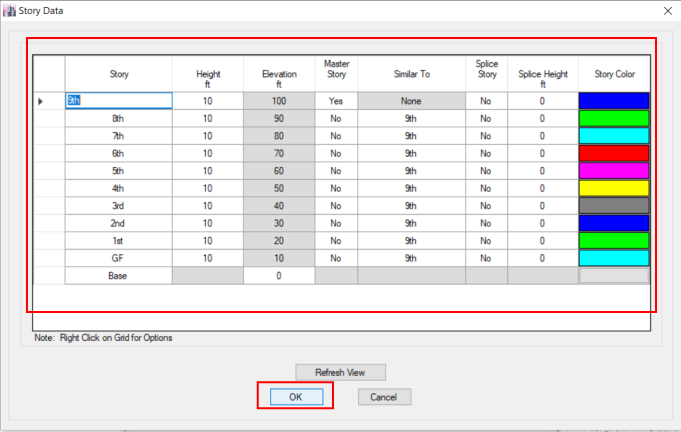Click the Story Data window title icon
This screenshot has height=432, width=681.
pyautogui.click(x=10, y=9)
